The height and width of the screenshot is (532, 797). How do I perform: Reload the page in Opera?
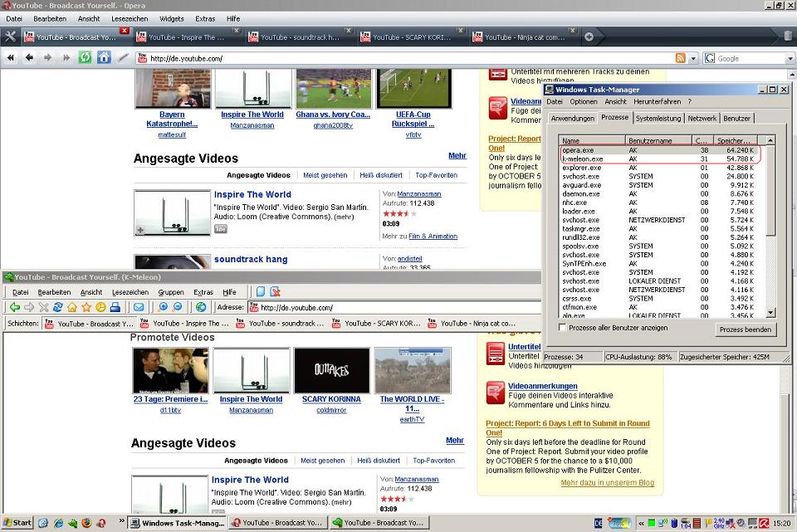tap(85, 57)
